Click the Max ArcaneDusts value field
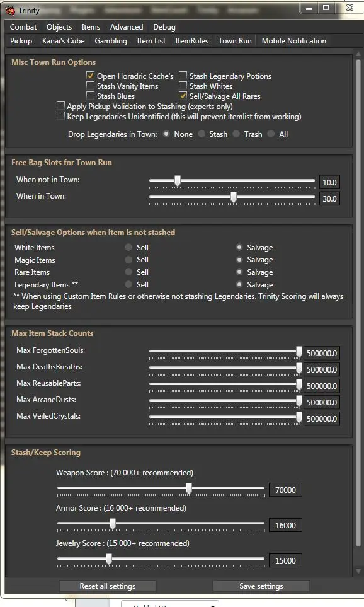The width and height of the screenshot is (364, 607). coord(322,402)
